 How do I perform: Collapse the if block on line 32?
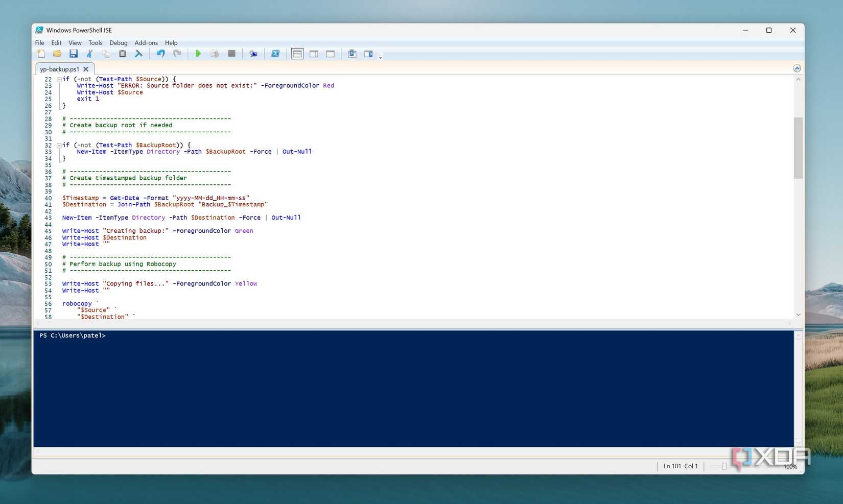coord(59,146)
